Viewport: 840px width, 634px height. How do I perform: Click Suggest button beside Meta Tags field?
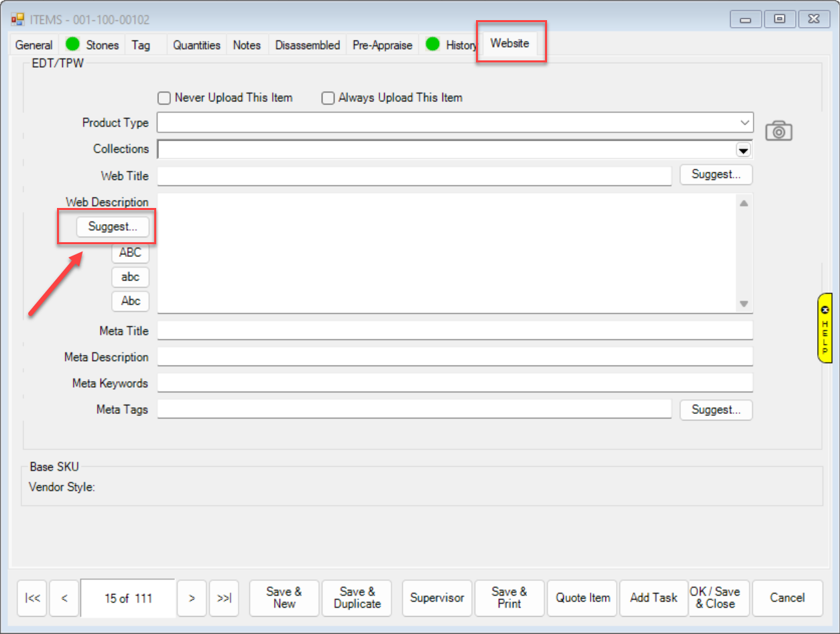tap(715, 410)
